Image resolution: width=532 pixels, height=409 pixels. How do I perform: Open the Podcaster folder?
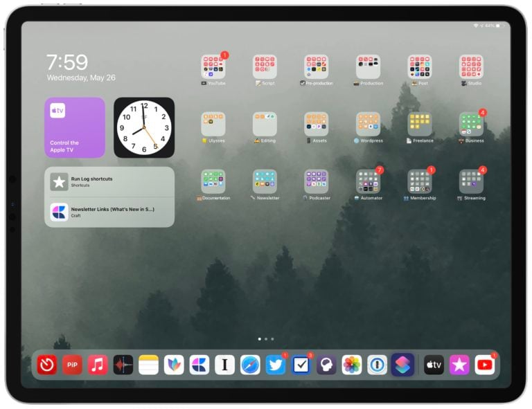point(316,181)
